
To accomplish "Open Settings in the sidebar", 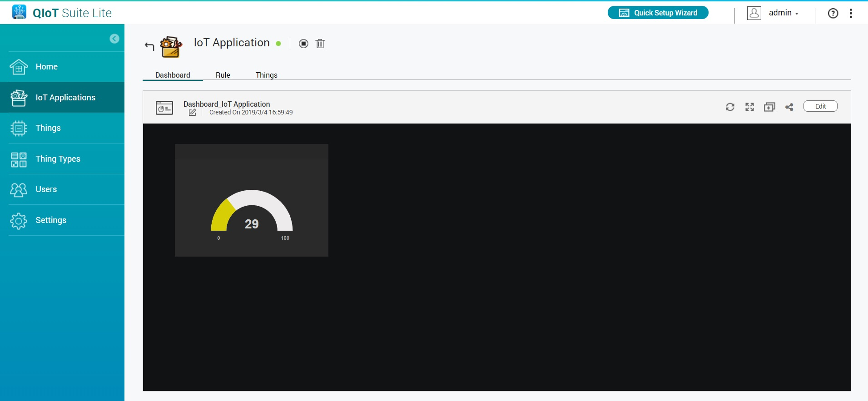I will 51,220.
